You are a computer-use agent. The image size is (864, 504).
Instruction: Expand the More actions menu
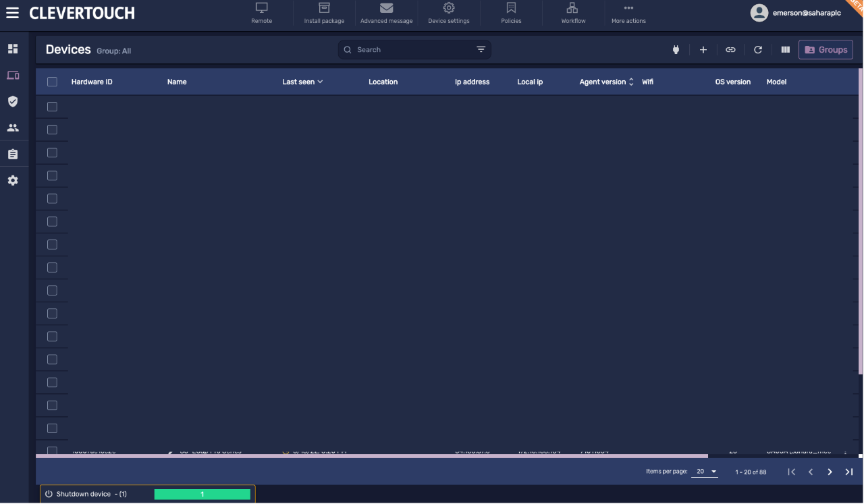click(628, 13)
